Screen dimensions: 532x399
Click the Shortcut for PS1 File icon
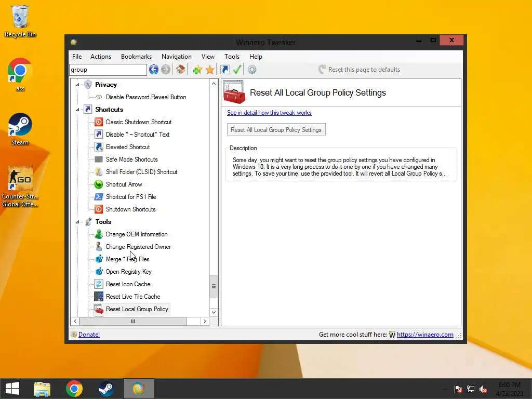pyautogui.click(x=98, y=197)
